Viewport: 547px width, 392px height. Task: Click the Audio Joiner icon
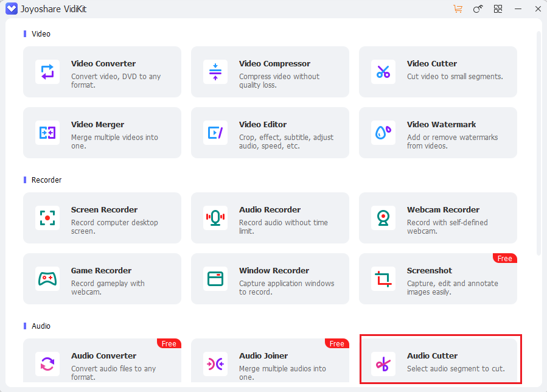[x=215, y=364]
